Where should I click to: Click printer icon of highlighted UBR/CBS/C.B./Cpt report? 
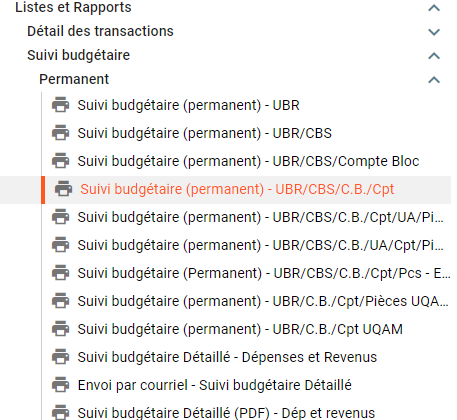point(63,189)
